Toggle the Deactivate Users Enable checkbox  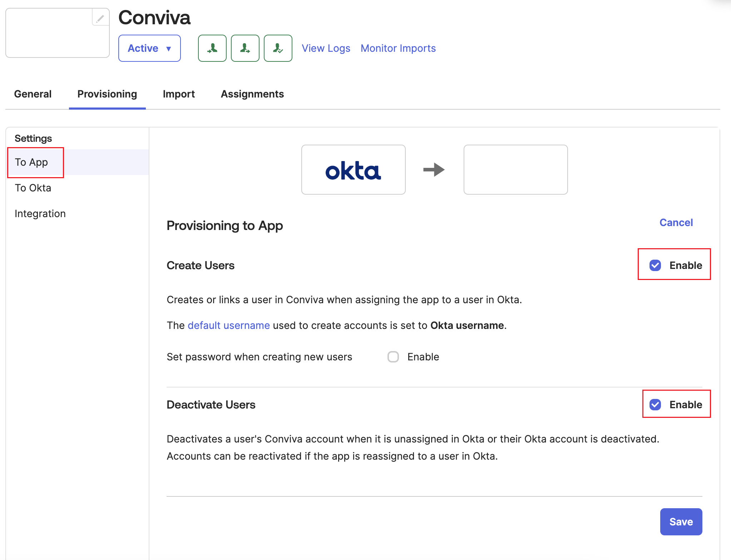click(x=655, y=405)
